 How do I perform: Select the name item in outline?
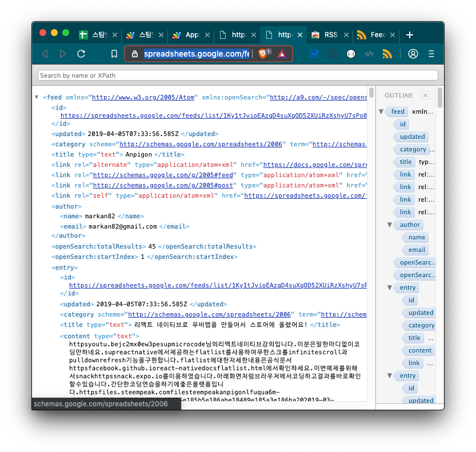pyautogui.click(x=417, y=237)
